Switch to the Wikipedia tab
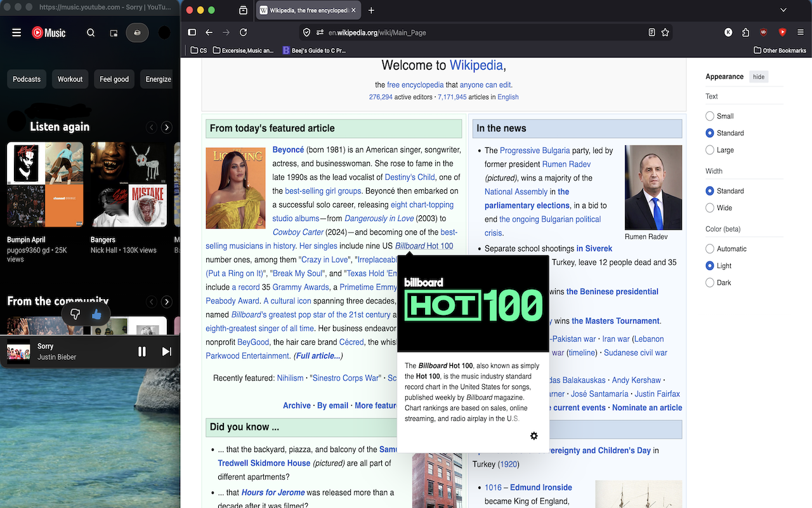Screen dimensions: 812x508 point(308,10)
